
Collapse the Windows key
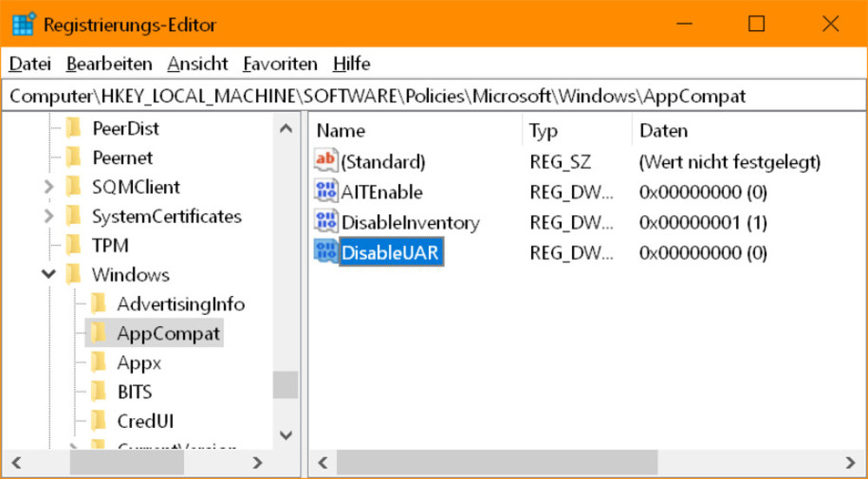click(48, 274)
